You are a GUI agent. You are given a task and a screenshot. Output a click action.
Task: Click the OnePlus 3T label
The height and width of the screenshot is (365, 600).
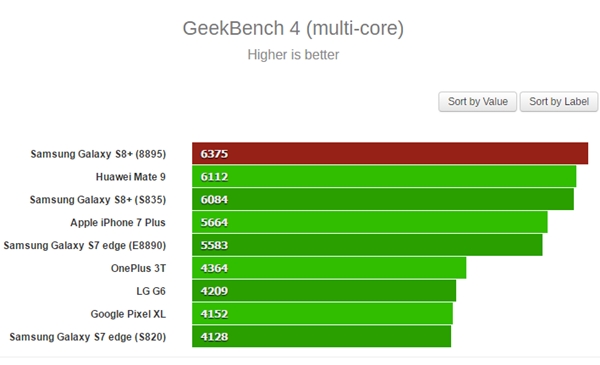(138, 268)
